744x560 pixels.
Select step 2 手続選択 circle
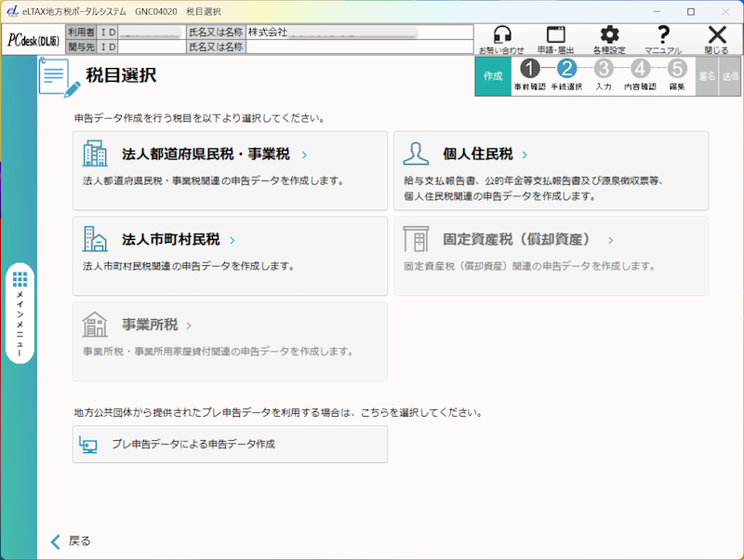click(x=566, y=69)
